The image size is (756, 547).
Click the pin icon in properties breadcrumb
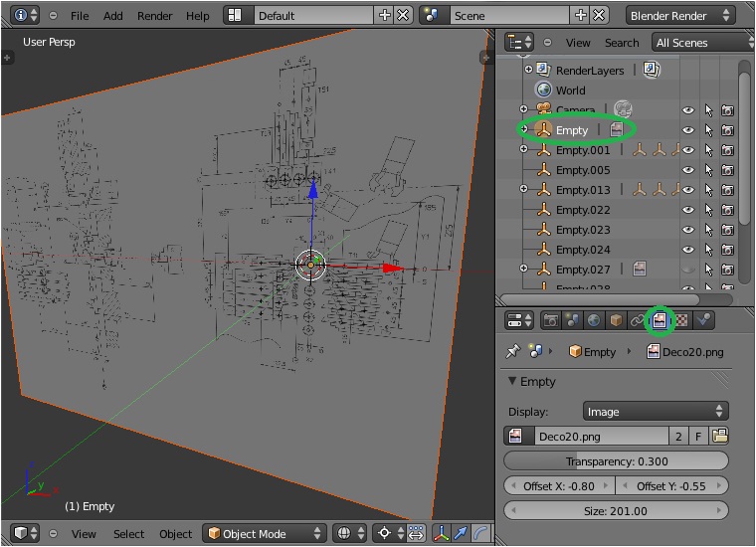coord(513,351)
